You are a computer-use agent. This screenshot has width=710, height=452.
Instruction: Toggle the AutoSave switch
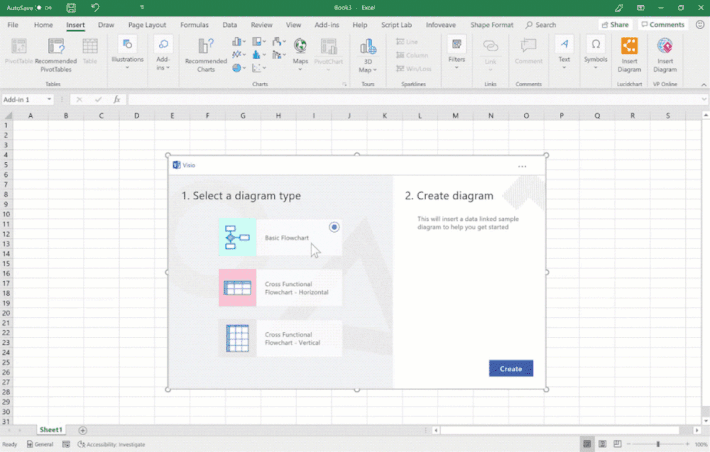[39, 8]
